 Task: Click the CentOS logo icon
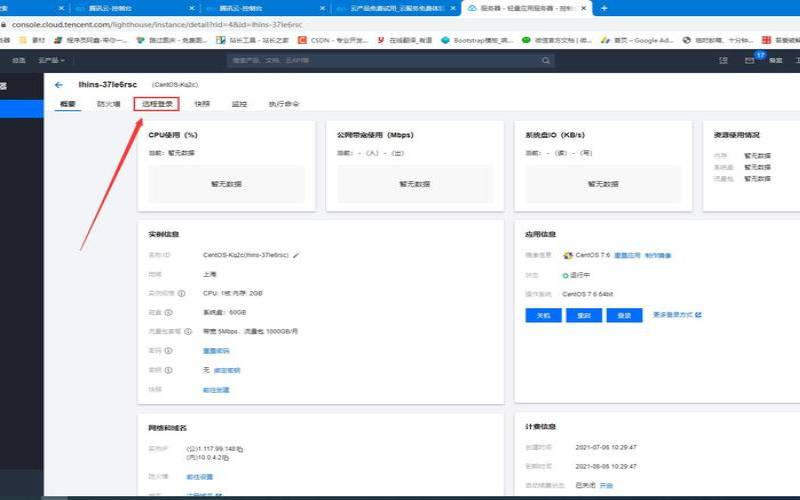(567, 255)
